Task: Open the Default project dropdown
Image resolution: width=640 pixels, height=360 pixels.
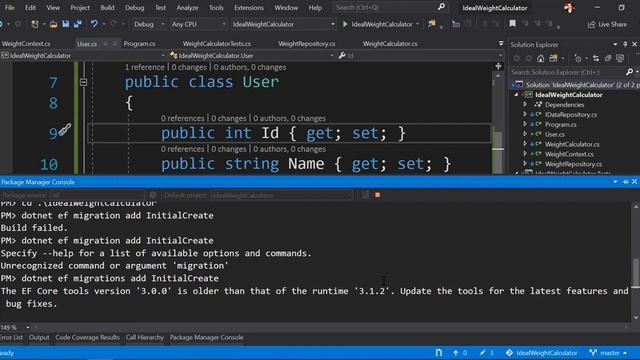Action: tap(282, 196)
